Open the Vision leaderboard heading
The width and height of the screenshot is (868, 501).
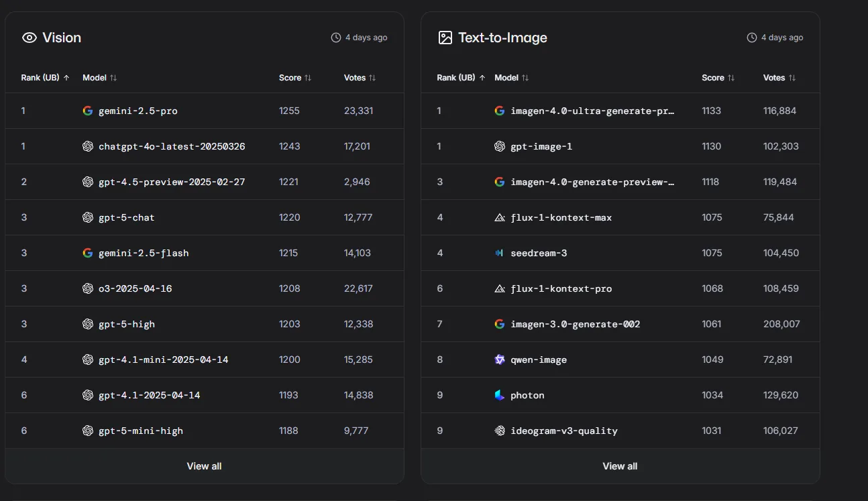click(x=62, y=38)
